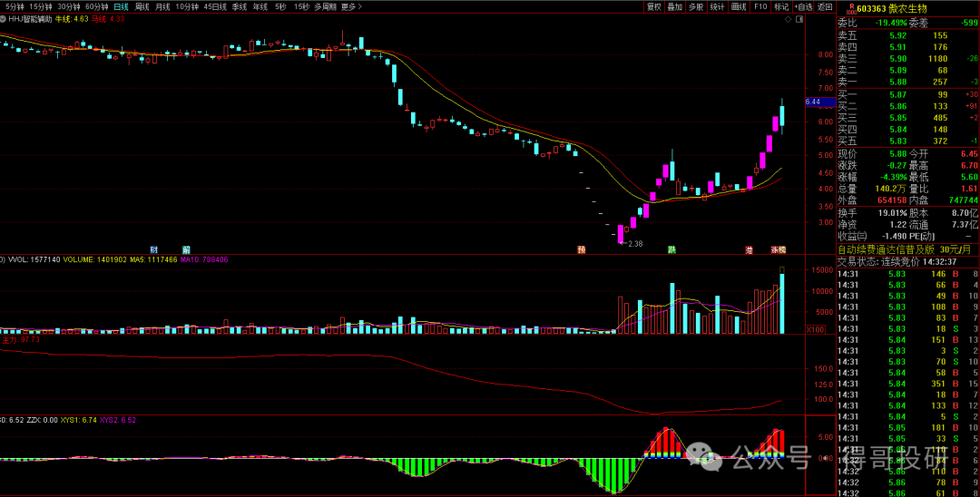Select the 45日线 period tab

(x=215, y=7)
